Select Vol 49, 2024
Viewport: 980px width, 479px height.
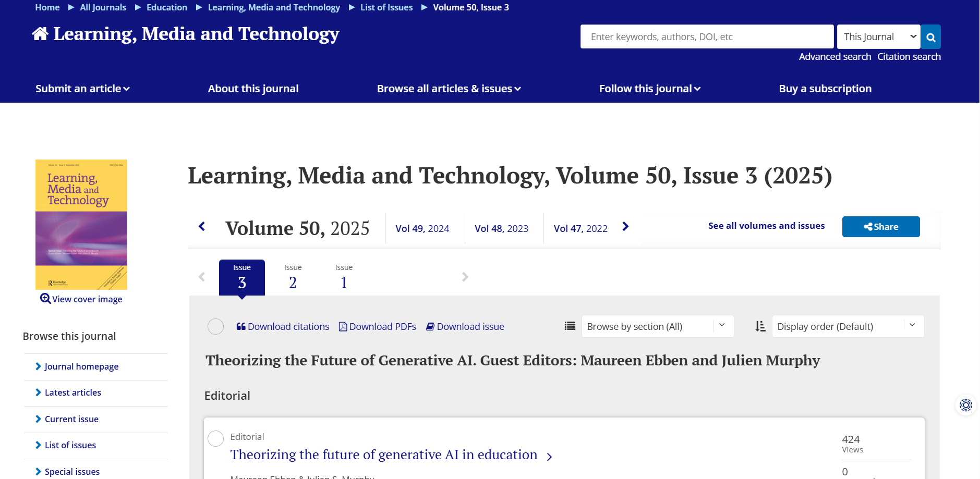tap(422, 228)
